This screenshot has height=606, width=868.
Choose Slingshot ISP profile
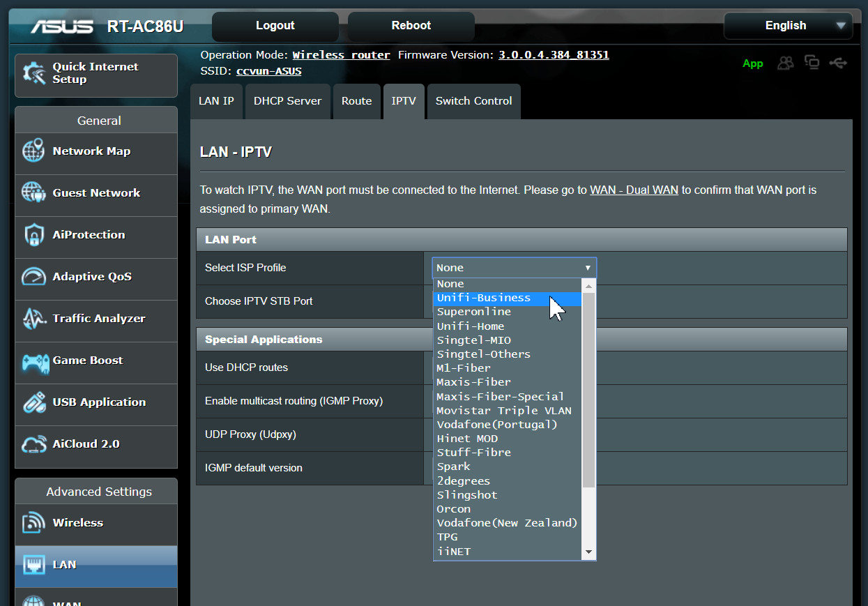pyautogui.click(x=508, y=495)
